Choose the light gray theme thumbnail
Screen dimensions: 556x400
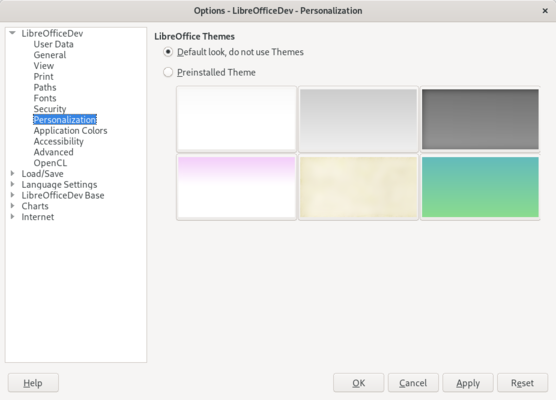coord(358,119)
